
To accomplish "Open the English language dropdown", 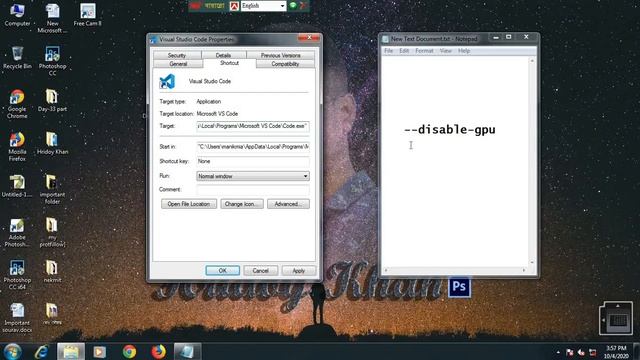I will [263, 6].
